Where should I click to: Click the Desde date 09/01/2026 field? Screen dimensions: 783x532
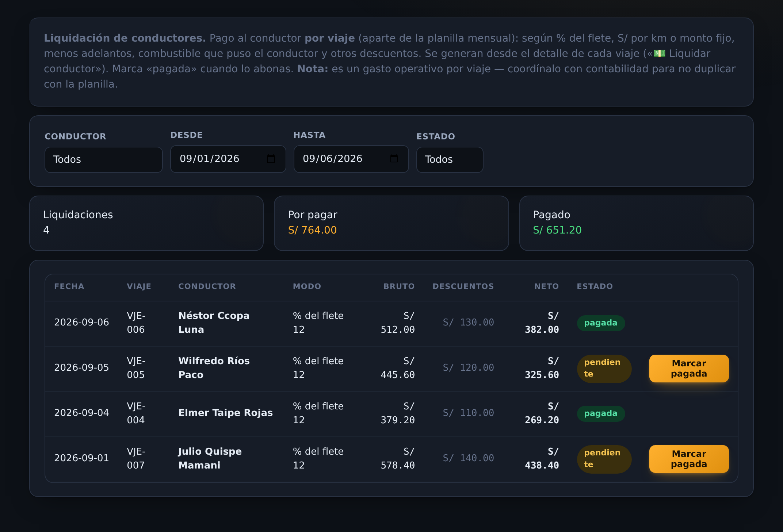(x=228, y=159)
